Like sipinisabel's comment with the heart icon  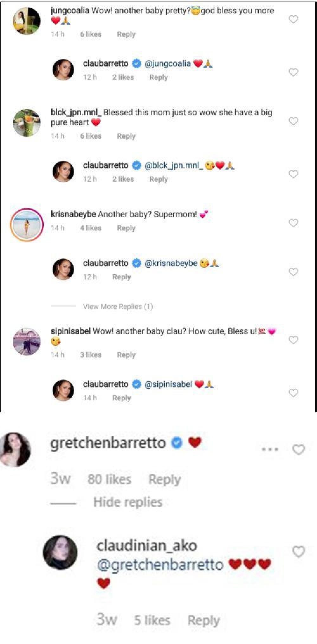(293, 340)
